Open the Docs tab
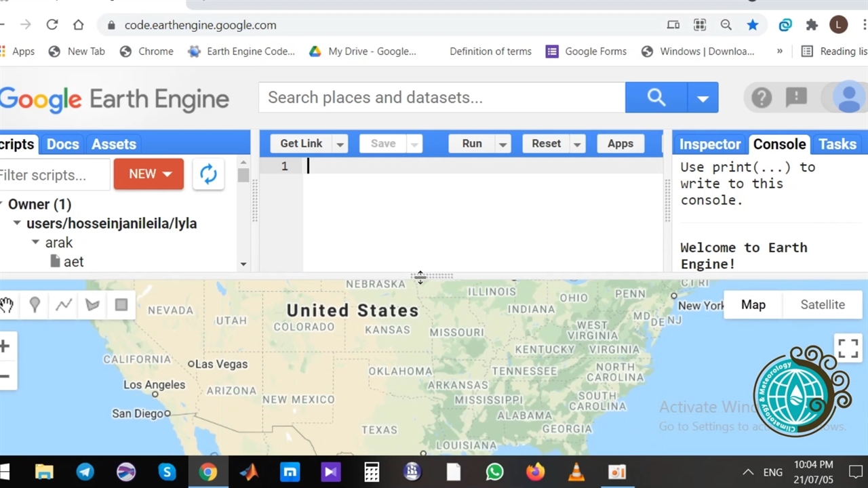Image resolution: width=868 pixels, height=488 pixels. 62,144
